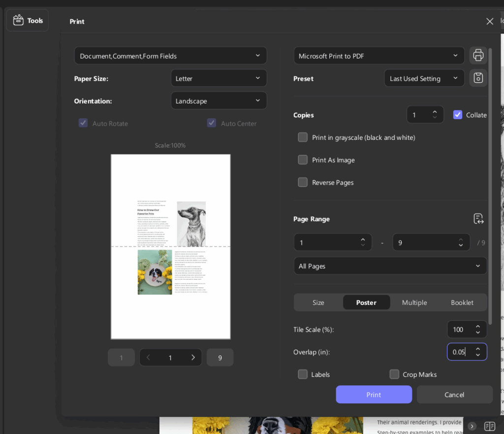Advance preview with the right arrow
This screenshot has width=504, height=434.
pyautogui.click(x=193, y=357)
